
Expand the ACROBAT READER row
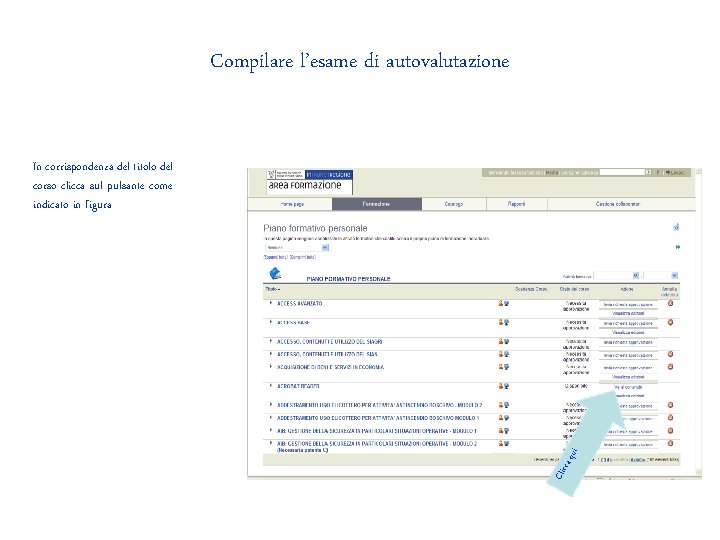271,386
